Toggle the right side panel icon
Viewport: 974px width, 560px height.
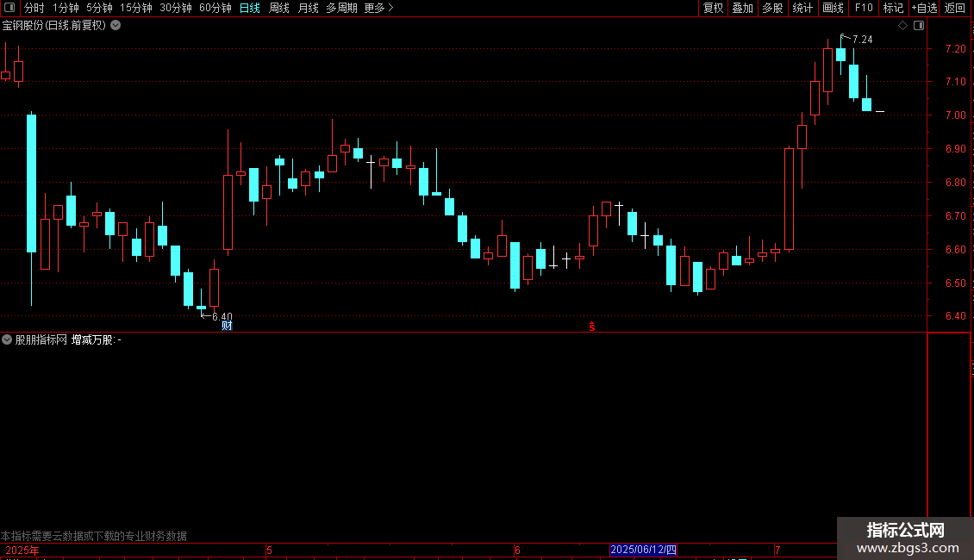[x=919, y=26]
